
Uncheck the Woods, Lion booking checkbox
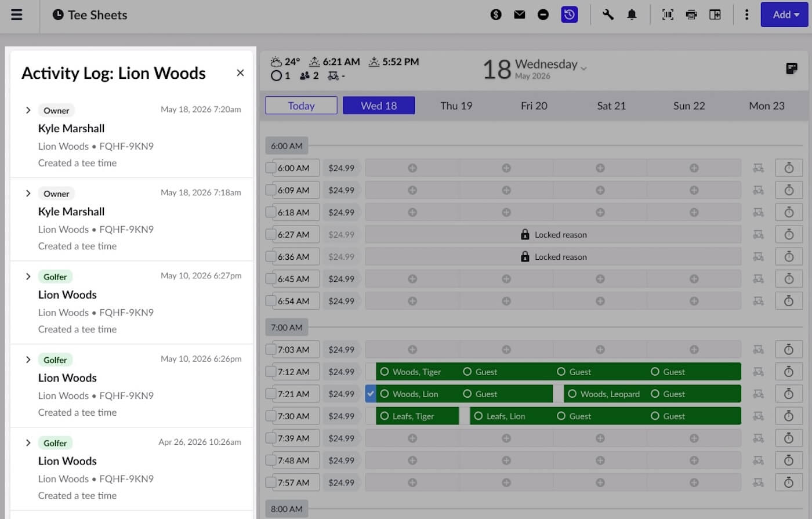[x=371, y=394]
